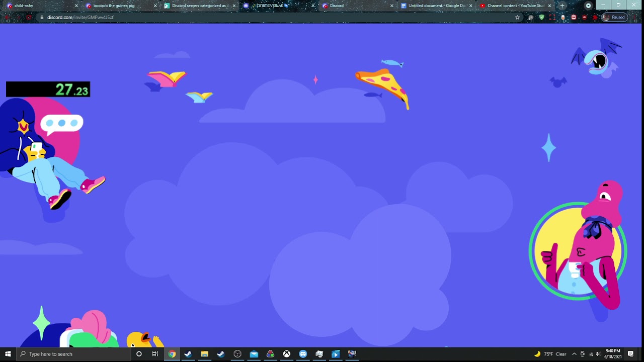Open the Xbox app from the taskbar
644x362 pixels.
286,354
